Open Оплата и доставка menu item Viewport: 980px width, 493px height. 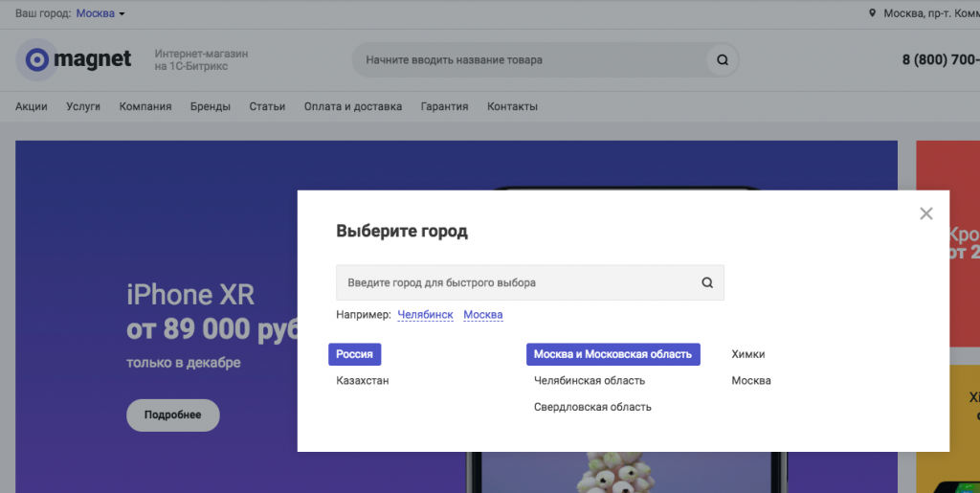click(352, 106)
